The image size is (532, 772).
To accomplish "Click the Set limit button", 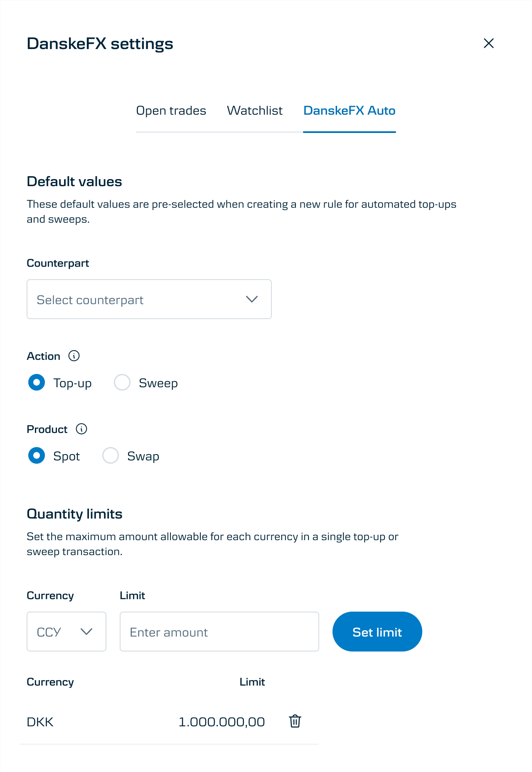I will click(377, 632).
